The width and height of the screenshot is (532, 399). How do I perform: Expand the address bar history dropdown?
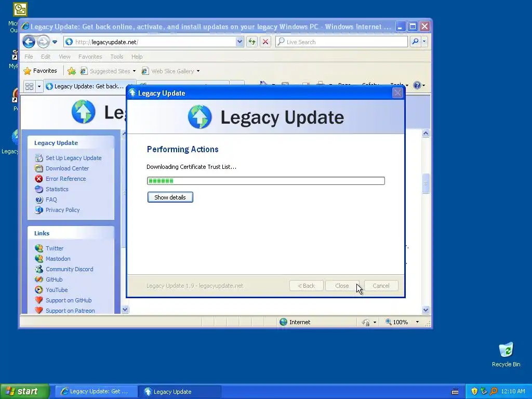pyautogui.click(x=240, y=42)
